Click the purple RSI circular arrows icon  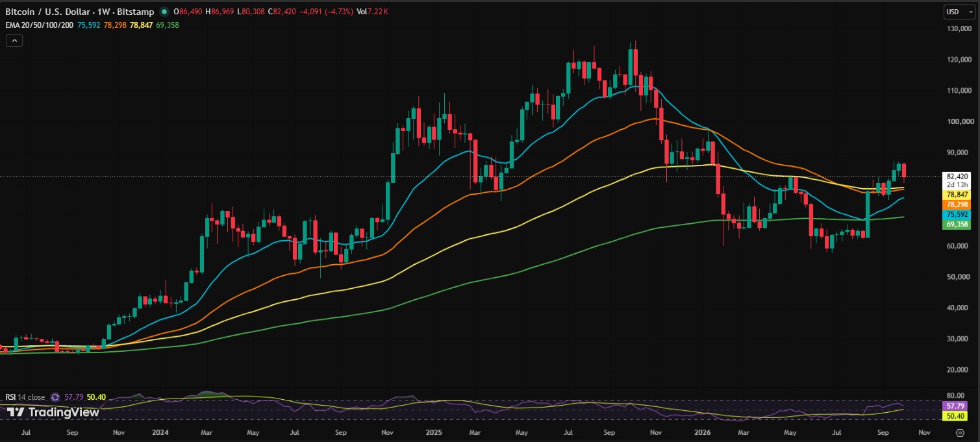coord(55,397)
